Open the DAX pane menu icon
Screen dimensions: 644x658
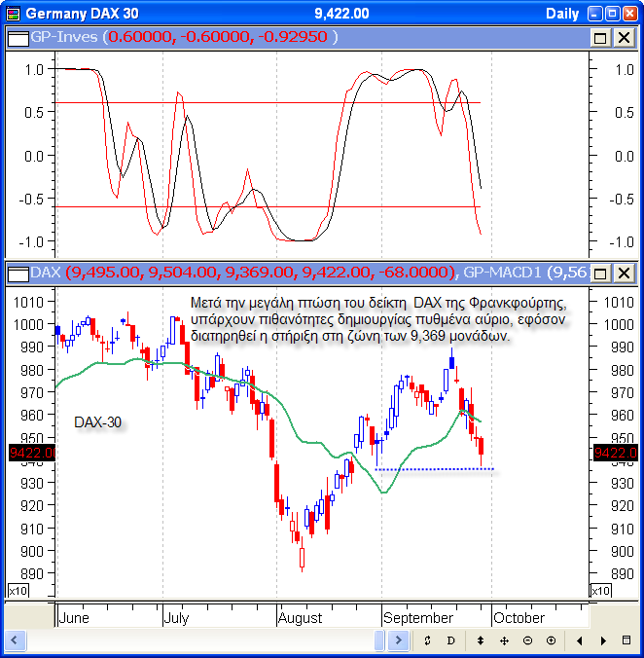[17, 274]
